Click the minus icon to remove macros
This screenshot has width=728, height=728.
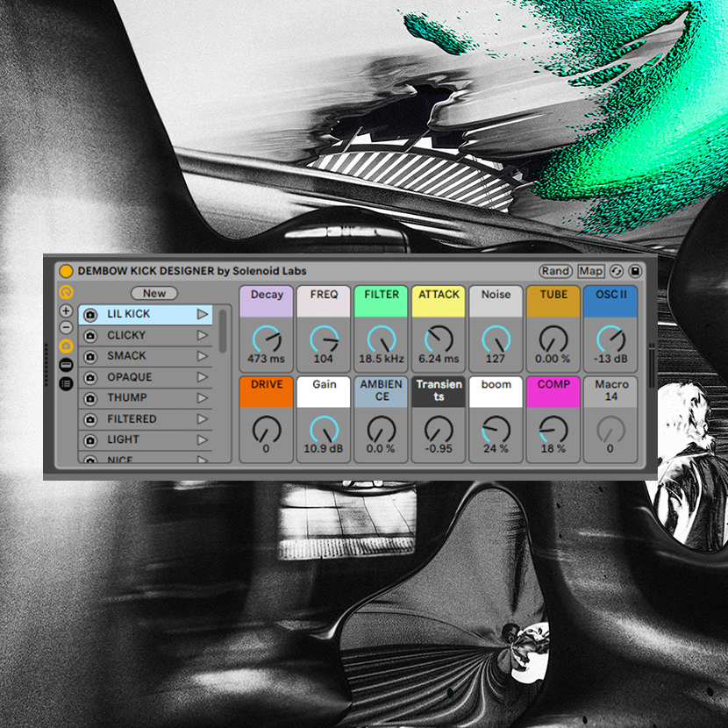pos(66,327)
